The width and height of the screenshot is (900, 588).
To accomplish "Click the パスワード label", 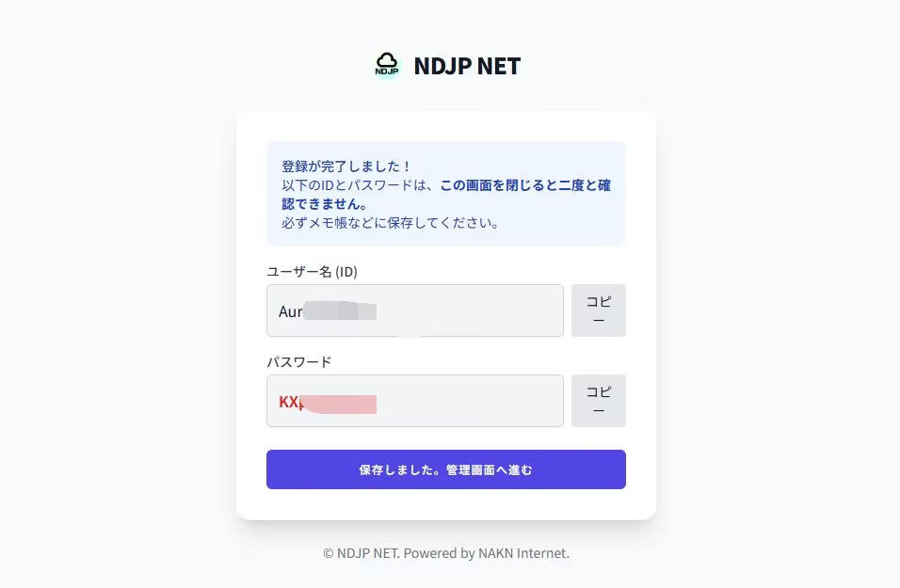I will [x=298, y=361].
